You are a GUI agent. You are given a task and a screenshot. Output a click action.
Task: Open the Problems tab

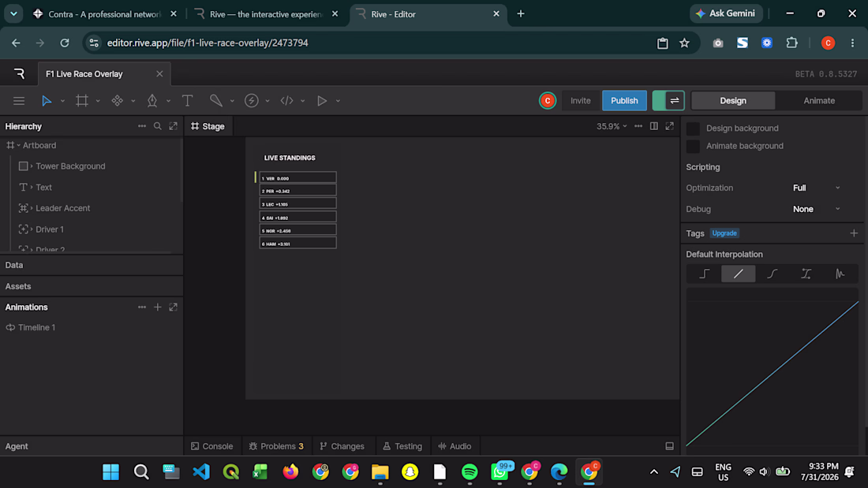coord(276,446)
